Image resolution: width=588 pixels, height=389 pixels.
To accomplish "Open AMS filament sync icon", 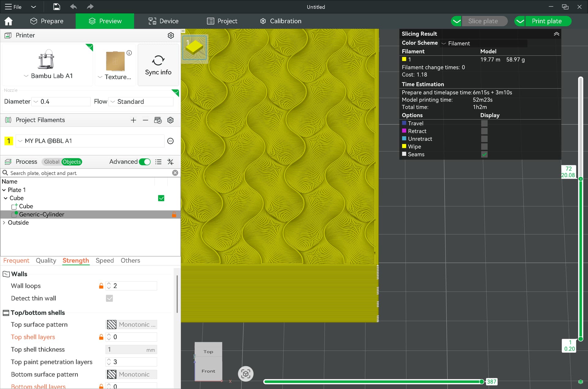I will pyautogui.click(x=158, y=120).
